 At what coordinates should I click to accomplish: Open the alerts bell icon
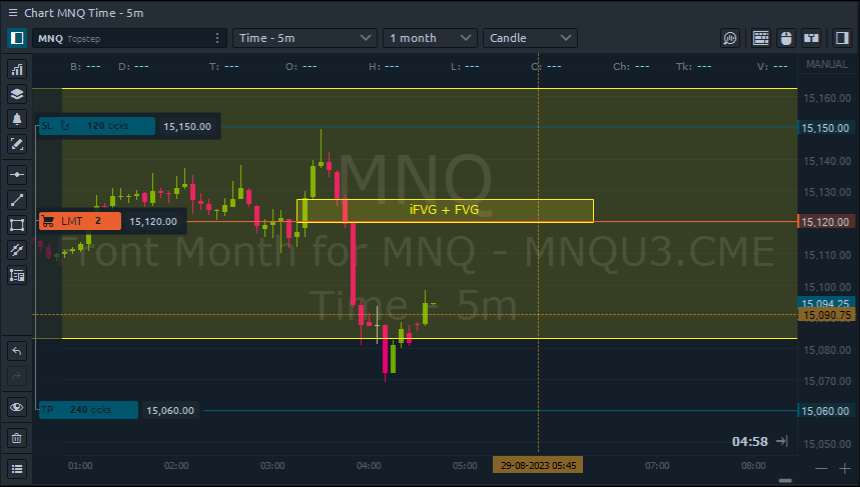click(17, 119)
